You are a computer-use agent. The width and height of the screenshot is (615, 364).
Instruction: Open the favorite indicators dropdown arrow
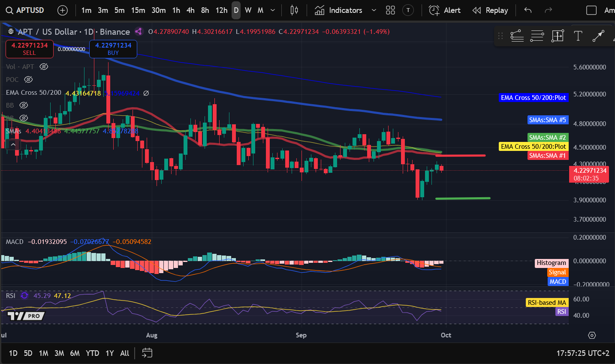pos(374,10)
